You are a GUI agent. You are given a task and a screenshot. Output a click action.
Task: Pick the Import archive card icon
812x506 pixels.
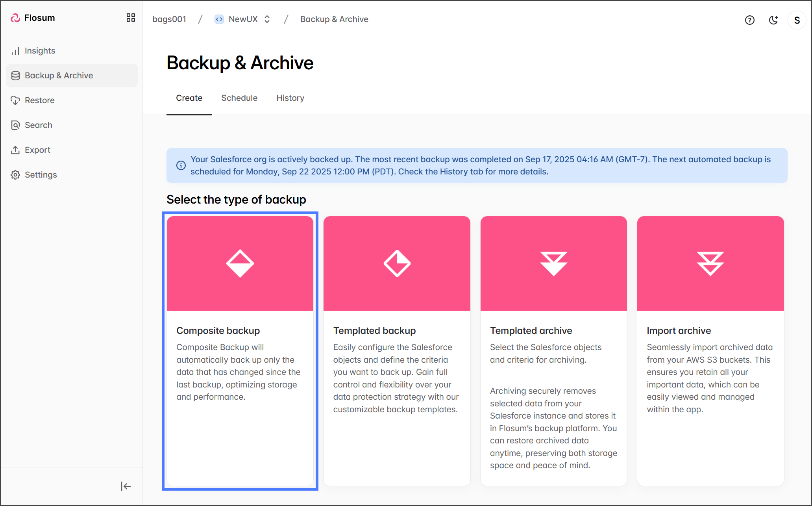click(710, 263)
